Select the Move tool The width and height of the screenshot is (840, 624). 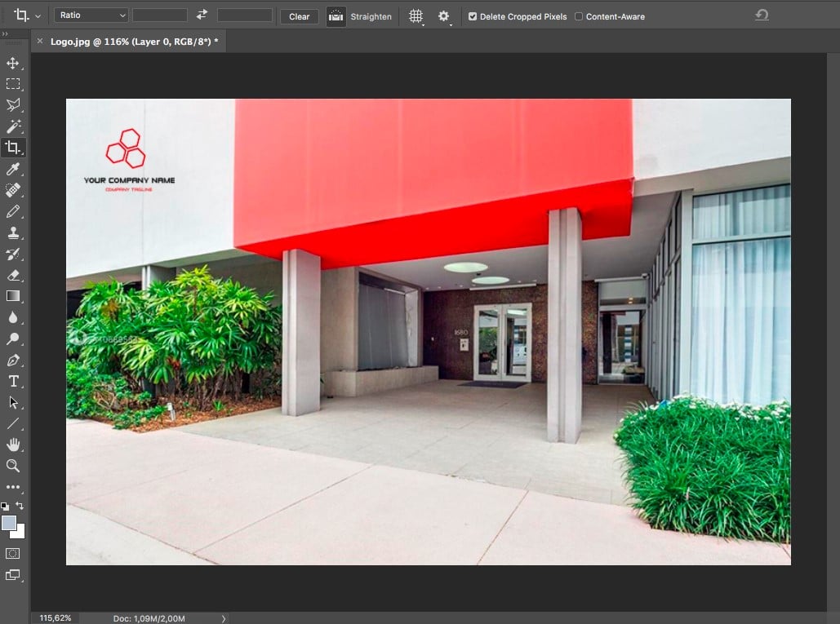pyautogui.click(x=13, y=63)
